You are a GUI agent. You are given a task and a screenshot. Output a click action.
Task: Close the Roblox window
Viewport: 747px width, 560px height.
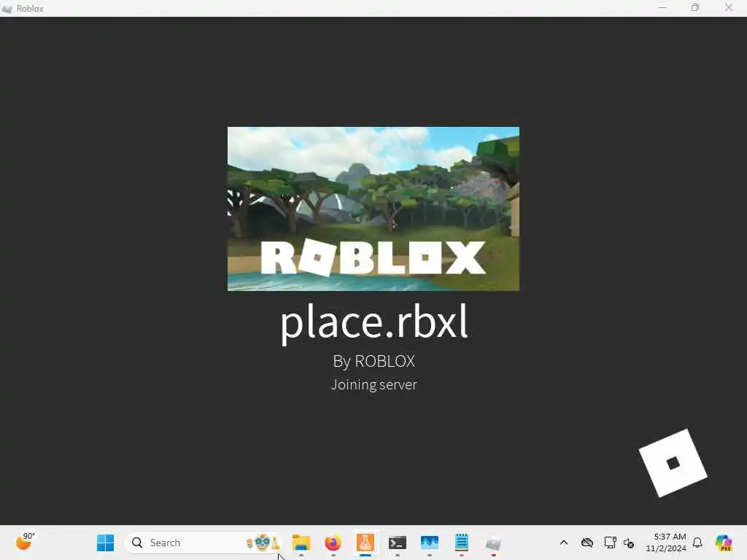[729, 8]
